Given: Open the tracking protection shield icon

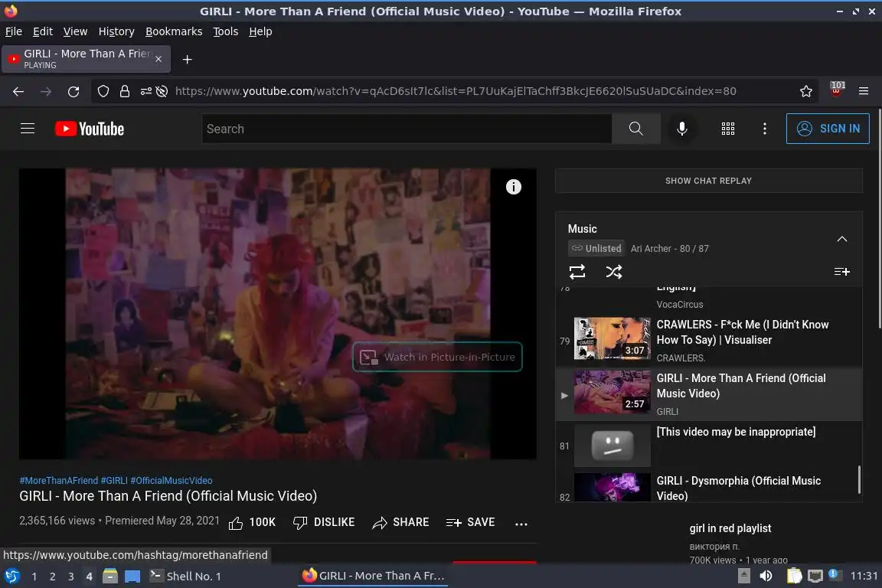Looking at the screenshot, I should [103, 91].
